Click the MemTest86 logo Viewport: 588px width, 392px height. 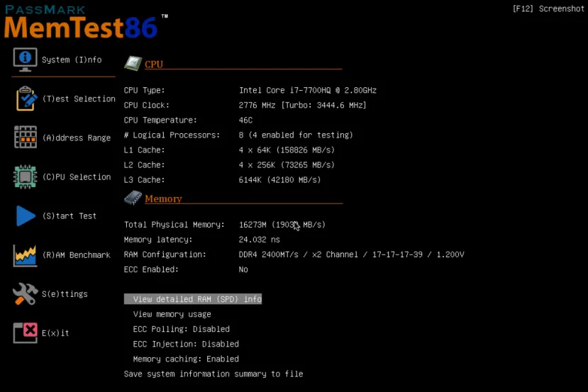tap(86, 22)
